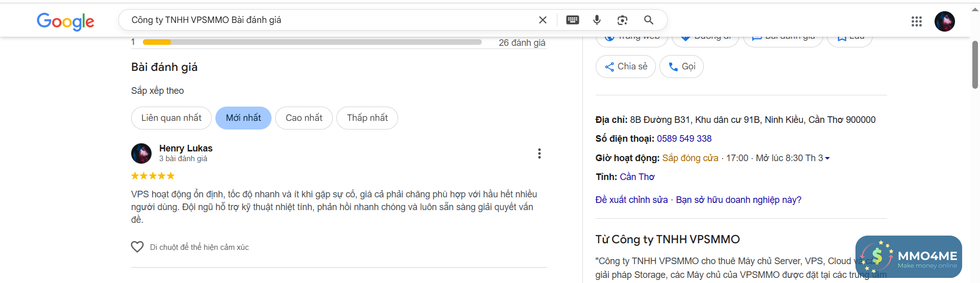The height and width of the screenshot is (283, 980).
Task: Open the on-screen keyboard input tool
Action: click(573, 20)
